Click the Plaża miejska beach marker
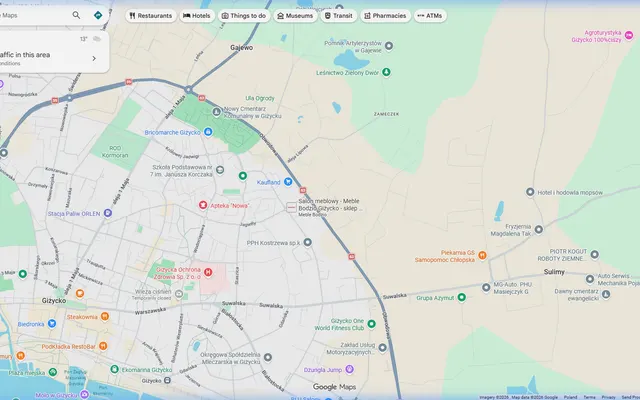640x400 pixels. pos(53,372)
